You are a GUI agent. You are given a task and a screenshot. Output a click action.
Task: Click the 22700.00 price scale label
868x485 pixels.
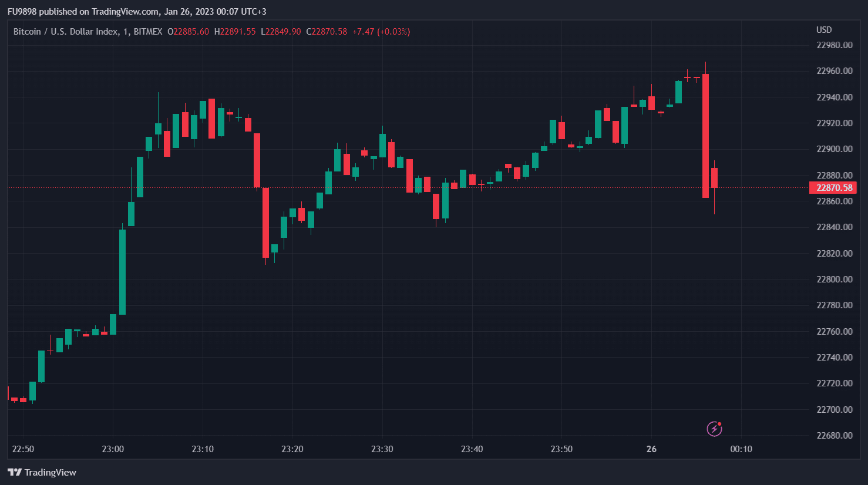835,409
